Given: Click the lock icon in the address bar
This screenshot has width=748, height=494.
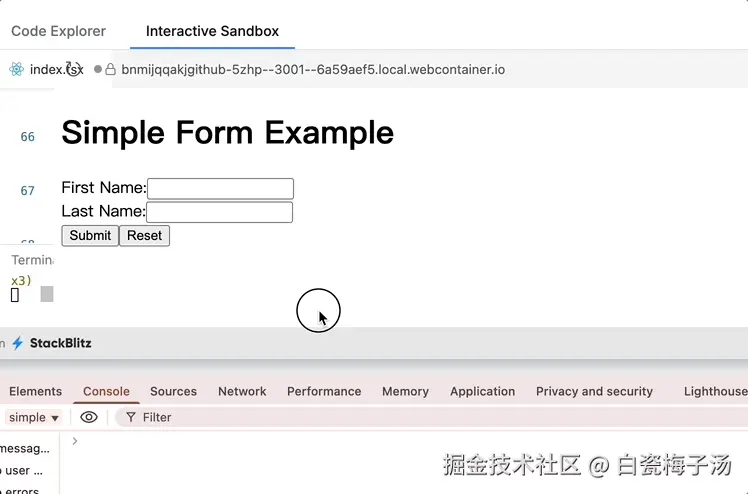Looking at the screenshot, I should click(110, 70).
